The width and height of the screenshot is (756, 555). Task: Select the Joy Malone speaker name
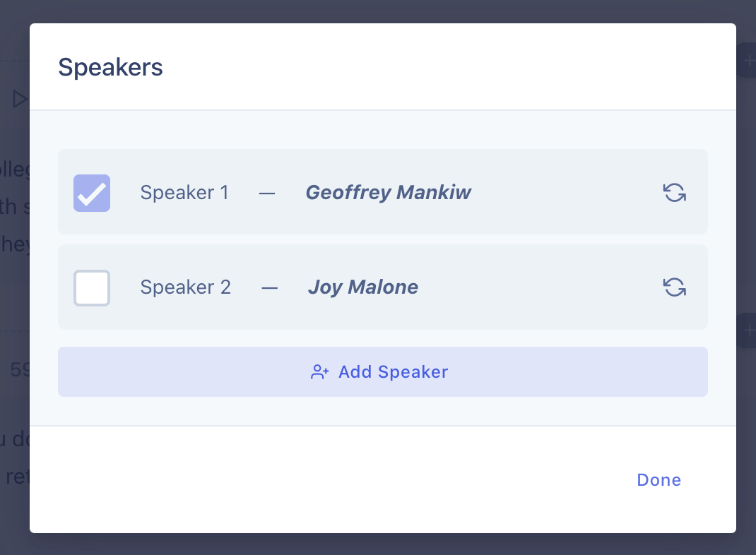pos(363,287)
